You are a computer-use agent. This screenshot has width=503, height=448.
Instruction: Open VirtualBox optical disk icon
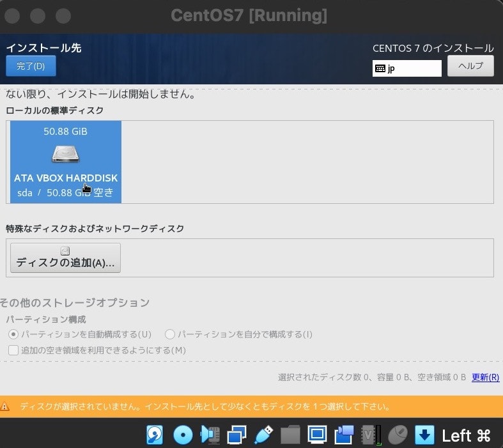click(x=183, y=435)
